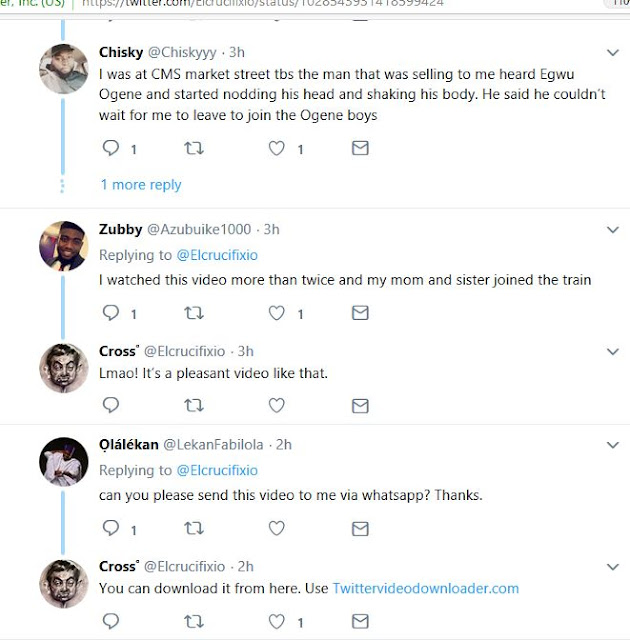
Task: Like Cross's 'Lmao' reply tweet
Action: coord(278,405)
